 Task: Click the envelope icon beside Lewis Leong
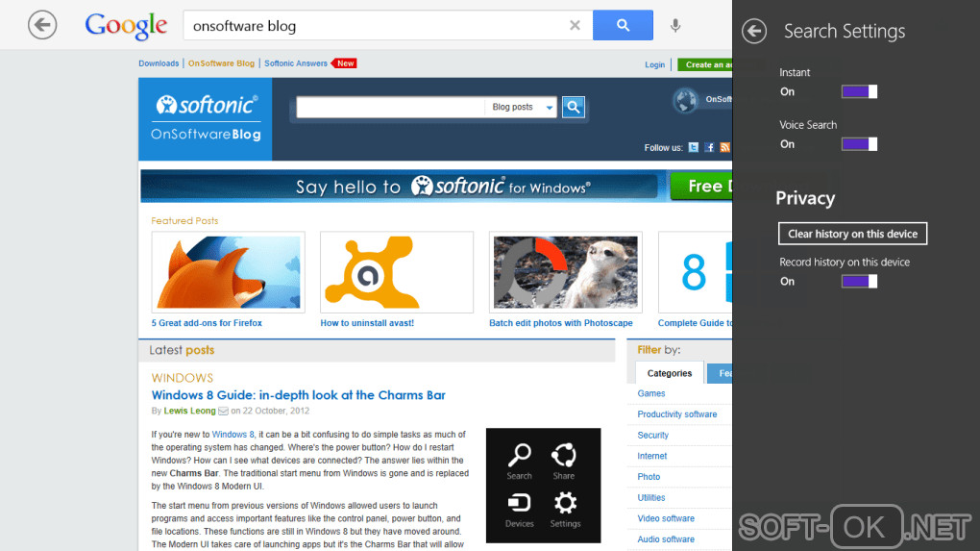tap(223, 411)
